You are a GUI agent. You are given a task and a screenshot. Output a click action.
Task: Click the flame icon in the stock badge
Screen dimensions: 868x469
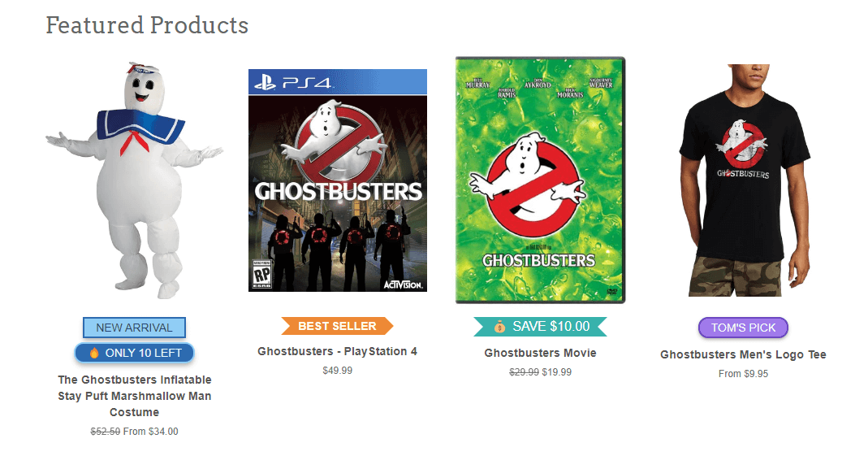(x=94, y=354)
